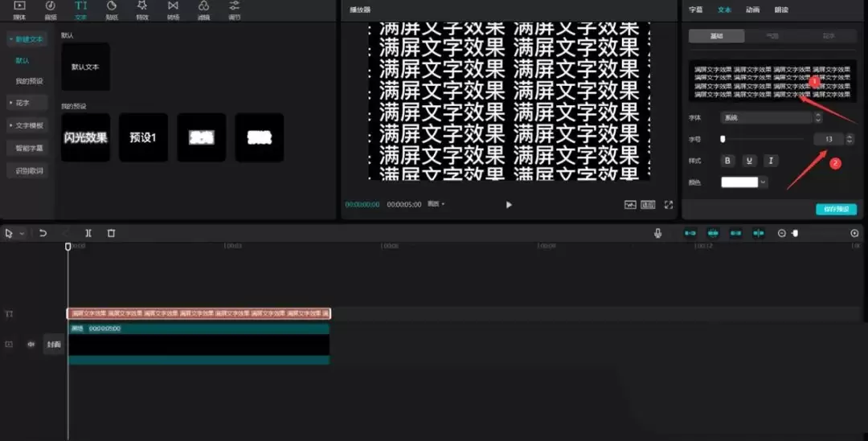Screen dimensions: 868x441
Task: Delete selected clip with trash icon
Action: [111, 234]
